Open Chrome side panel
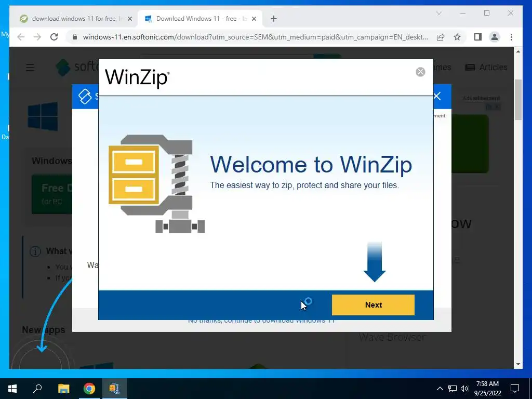Viewport: 532px width, 399px height. coord(478,37)
